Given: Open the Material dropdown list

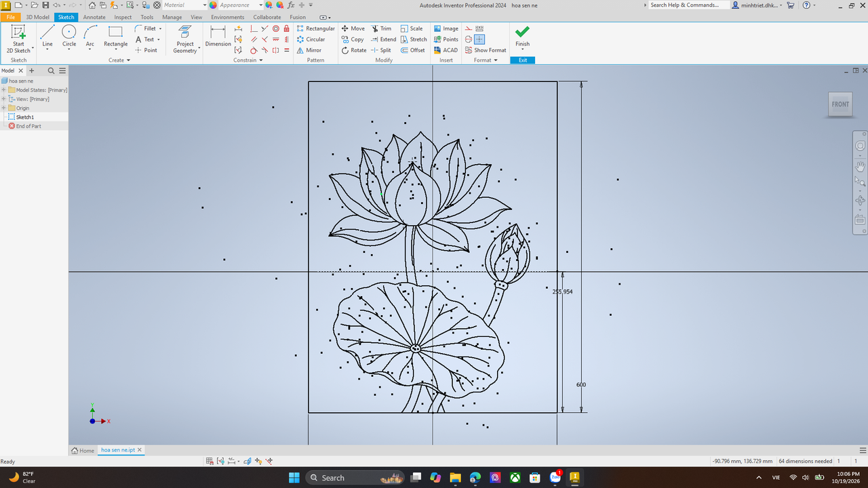Looking at the screenshot, I should pos(205,5).
